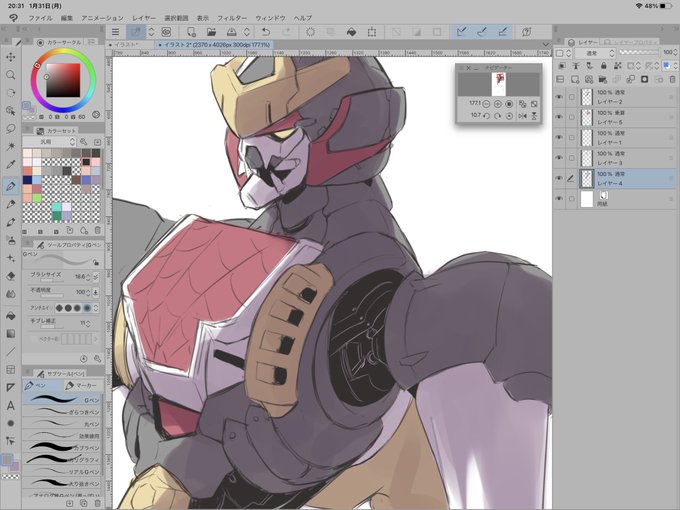This screenshot has width=680, height=510.
Task: Select the Text tool
Action: [x=10, y=405]
